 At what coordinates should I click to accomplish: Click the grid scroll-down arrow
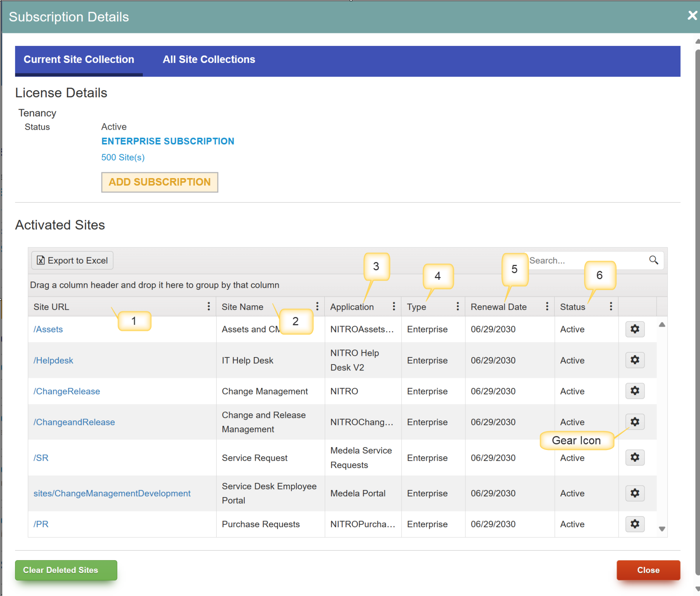point(662,529)
